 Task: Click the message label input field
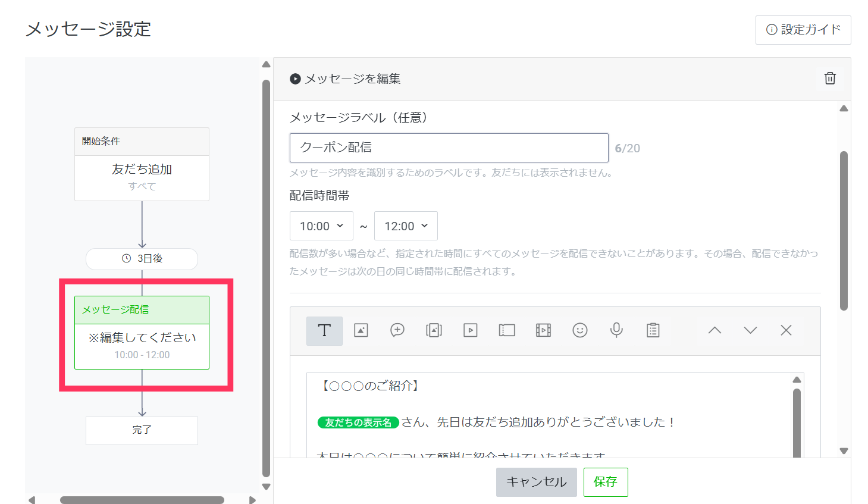click(x=449, y=148)
